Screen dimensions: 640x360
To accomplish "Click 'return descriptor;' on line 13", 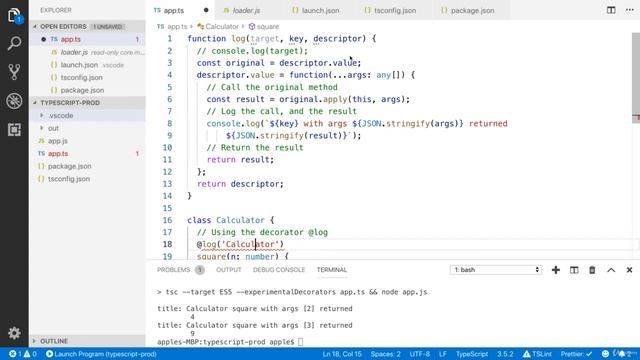I will [x=240, y=184].
